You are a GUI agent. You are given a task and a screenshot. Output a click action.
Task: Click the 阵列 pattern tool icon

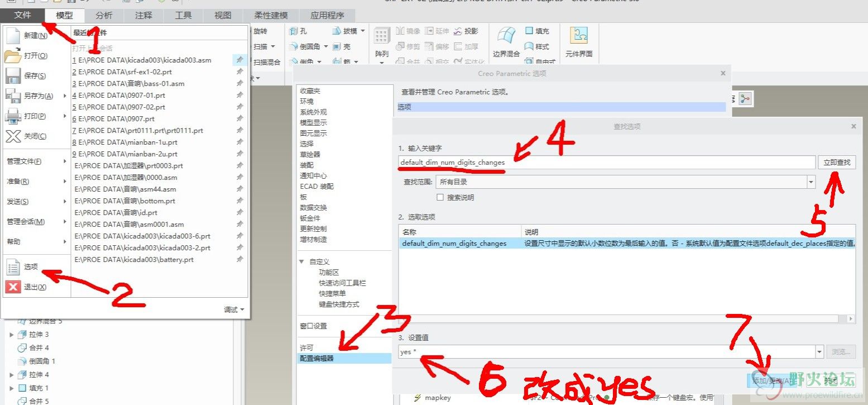pos(382,37)
